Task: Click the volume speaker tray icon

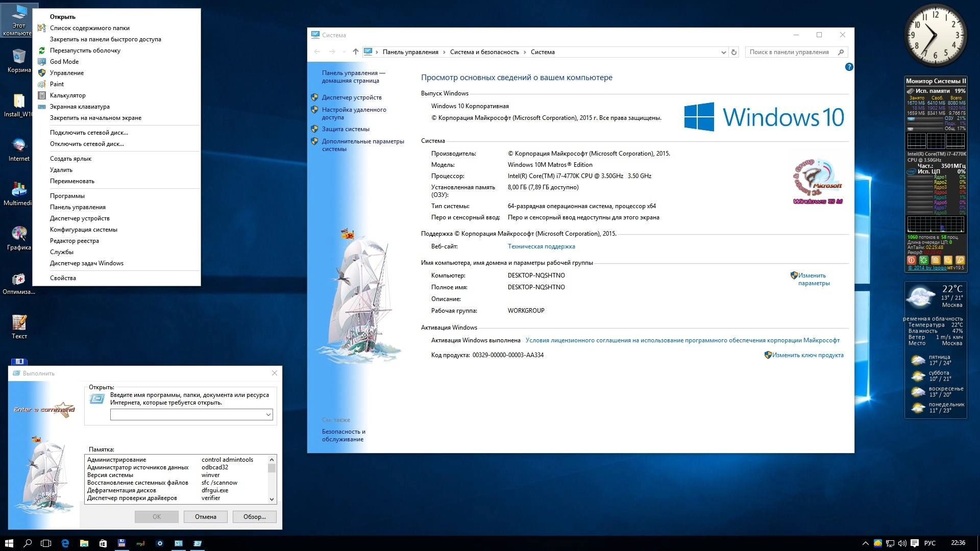Action: 902,543
